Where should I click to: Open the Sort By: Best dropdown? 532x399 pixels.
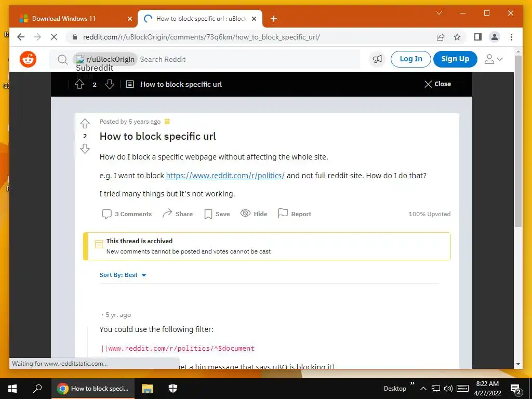(123, 275)
